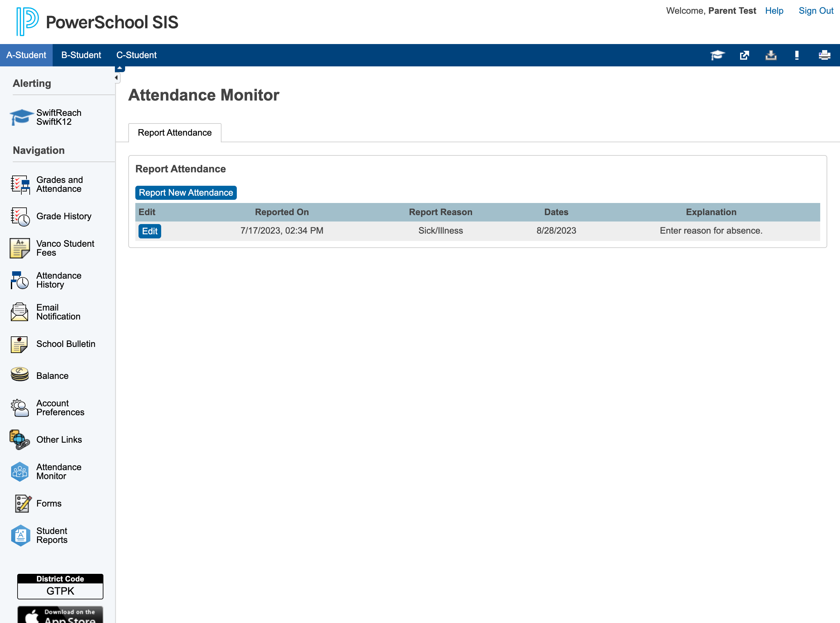
Task: Click Edit button for Sick/Illness report
Action: click(x=150, y=231)
